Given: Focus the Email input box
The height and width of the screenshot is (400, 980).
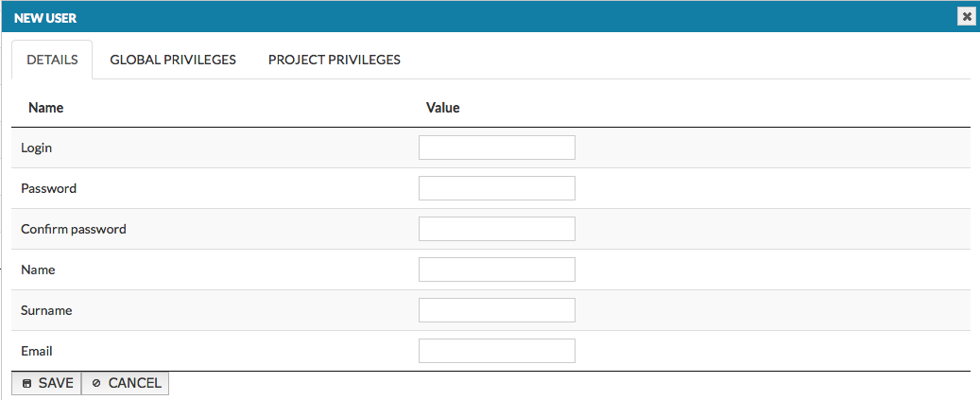Looking at the screenshot, I should point(496,351).
